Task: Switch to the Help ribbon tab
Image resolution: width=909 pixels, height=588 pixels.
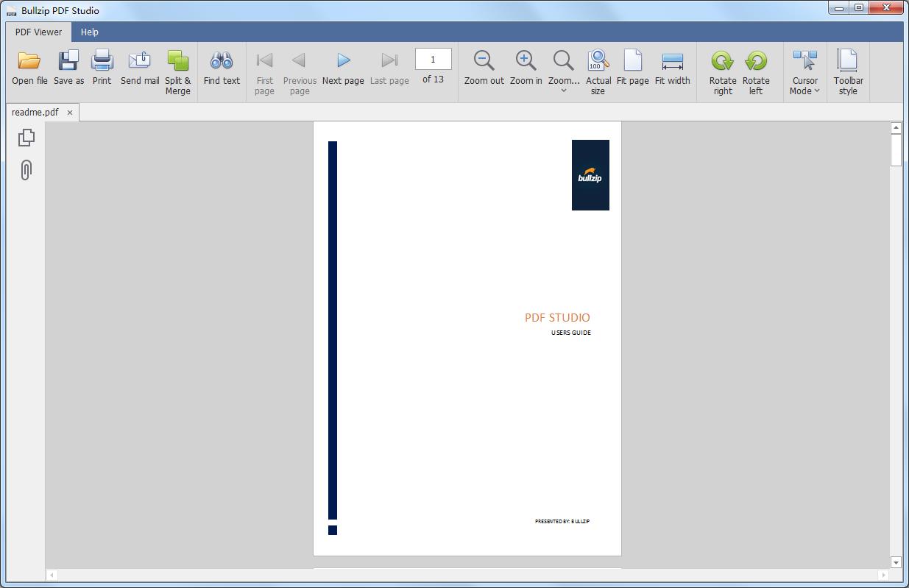Action: (90, 32)
